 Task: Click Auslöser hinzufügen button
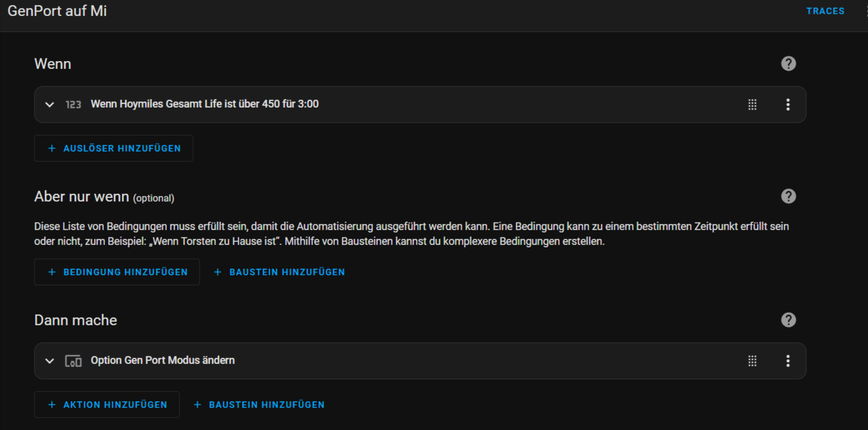point(113,149)
